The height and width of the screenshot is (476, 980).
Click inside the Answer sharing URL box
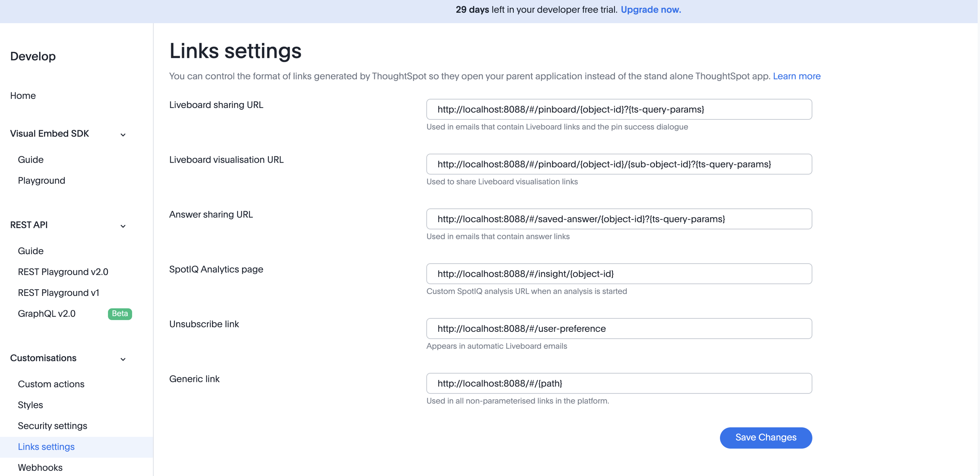click(x=619, y=219)
